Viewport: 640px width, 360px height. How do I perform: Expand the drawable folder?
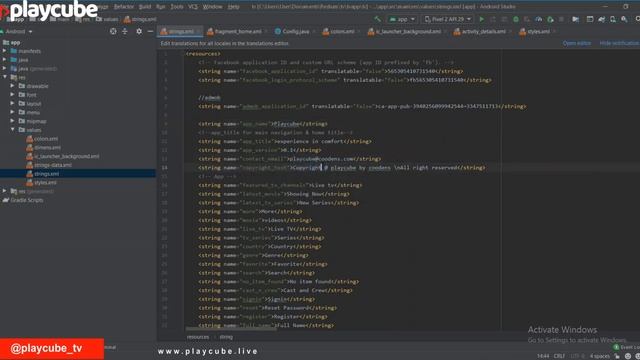12,86
